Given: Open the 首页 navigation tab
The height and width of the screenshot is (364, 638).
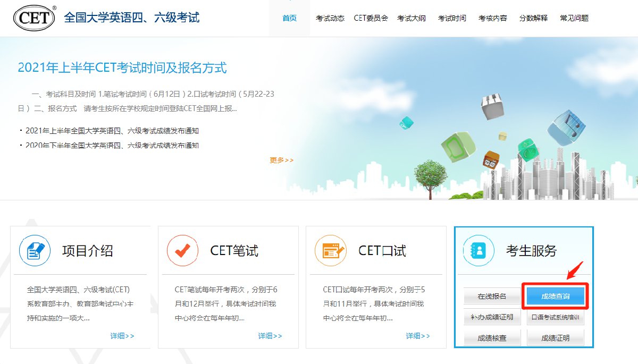Looking at the screenshot, I should click(289, 18).
